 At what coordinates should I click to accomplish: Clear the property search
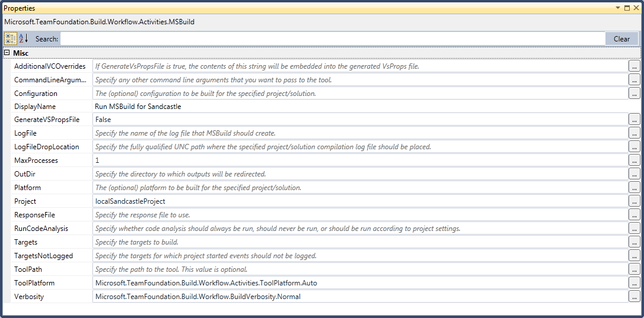(x=621, y=38)
